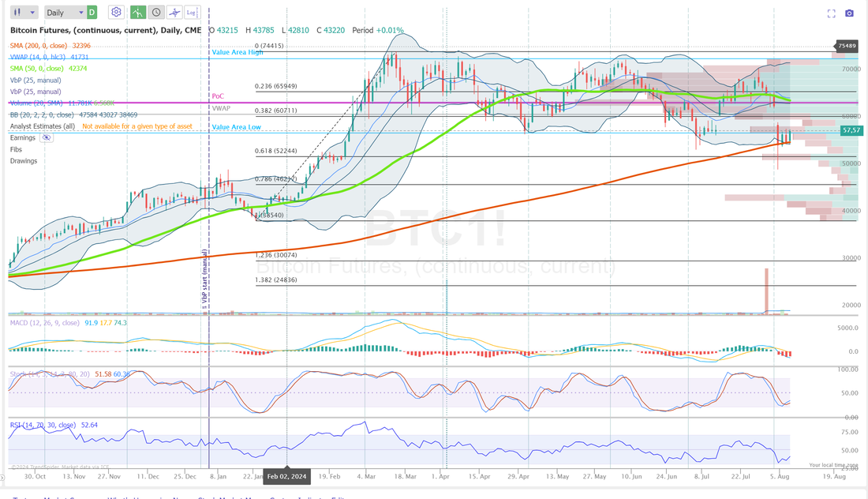The image size is (868, 499).
Task: Click the green current price tag 57,57
Action: 851,130
